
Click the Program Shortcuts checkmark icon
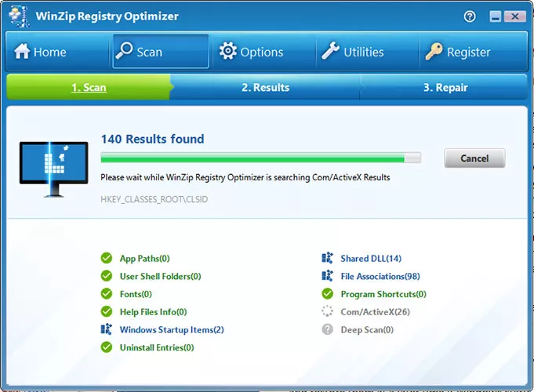pos(327,293)
